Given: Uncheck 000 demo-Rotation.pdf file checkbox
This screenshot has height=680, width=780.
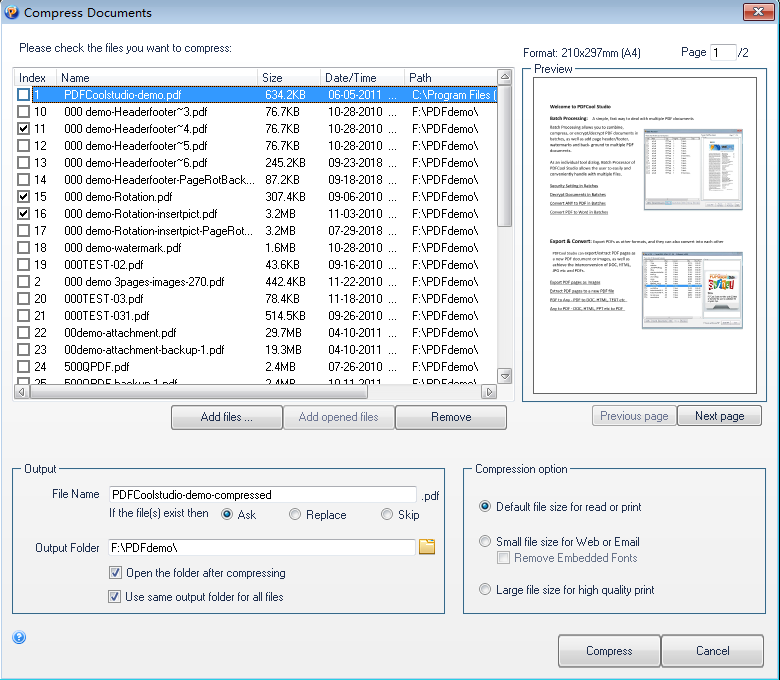Looking at the screenshot, I should [x=23, y=196].
